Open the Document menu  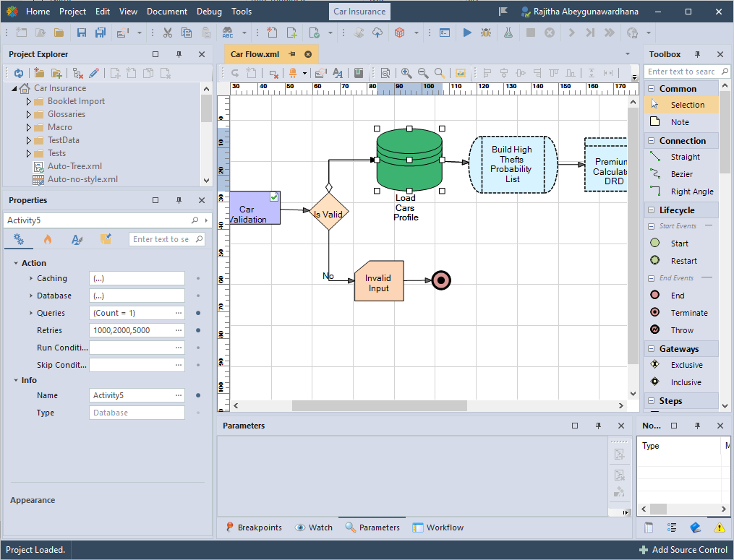pyautogui.click(x=167, y=12)
